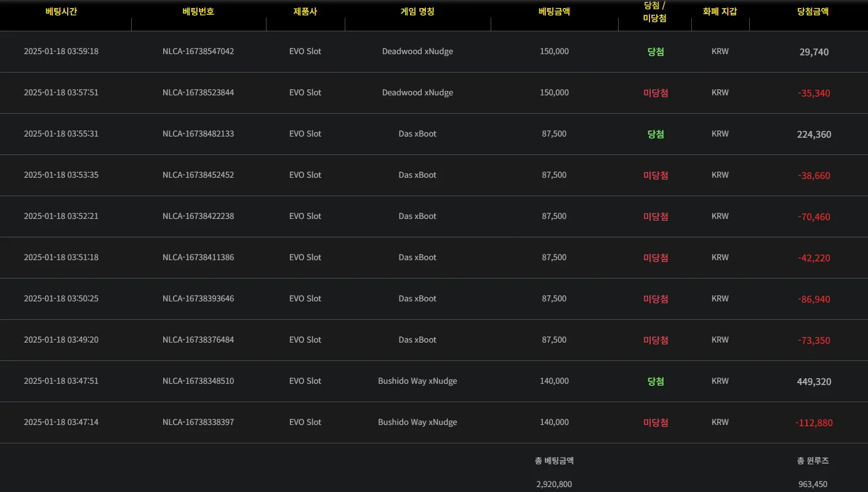Click 미당첨 status in the 03:57:51 row
868x492 pixels.
coord(656,93)
